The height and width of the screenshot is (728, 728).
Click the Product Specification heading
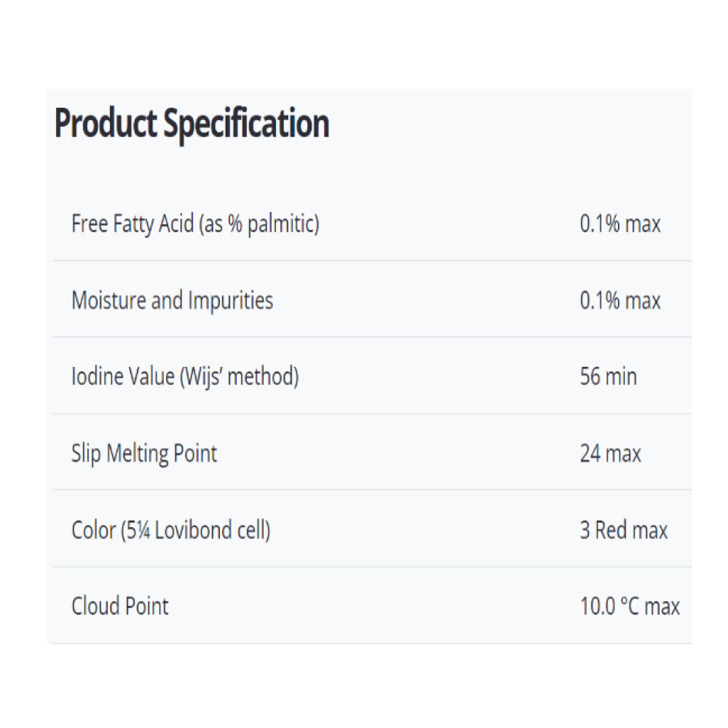(x=192, y=124)
